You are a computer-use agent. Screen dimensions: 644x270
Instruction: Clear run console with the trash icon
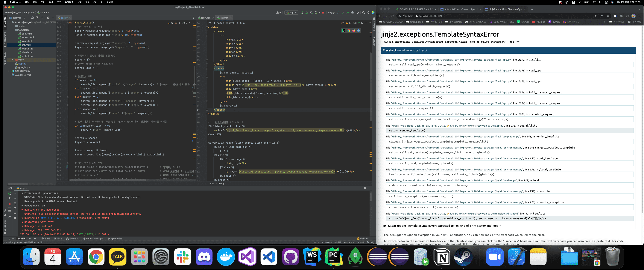tap(15, 218)
